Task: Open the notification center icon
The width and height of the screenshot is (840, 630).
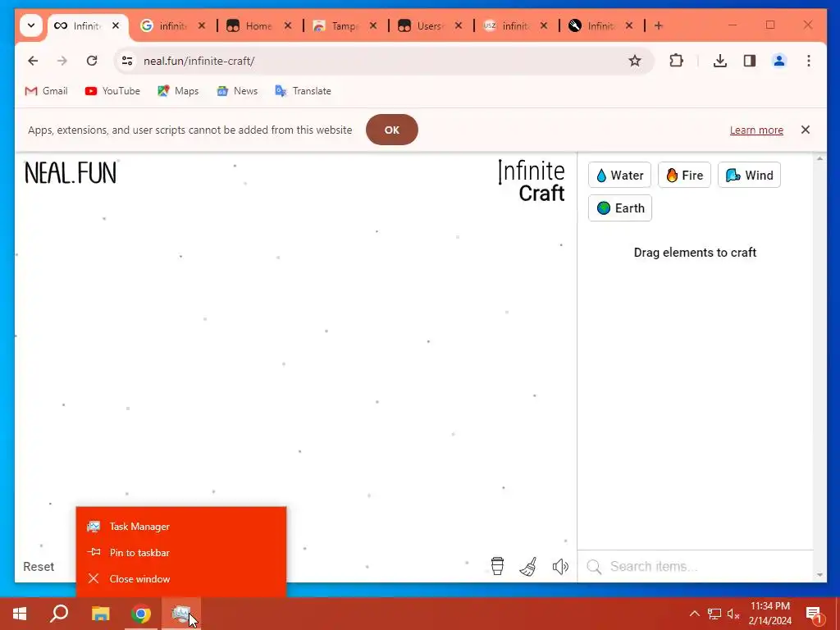Action: 814,614
